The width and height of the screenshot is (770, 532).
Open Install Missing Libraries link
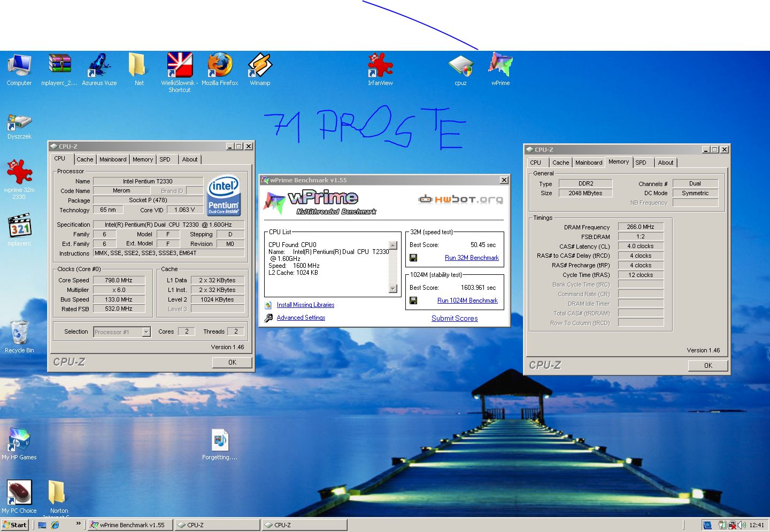[305, 305]
